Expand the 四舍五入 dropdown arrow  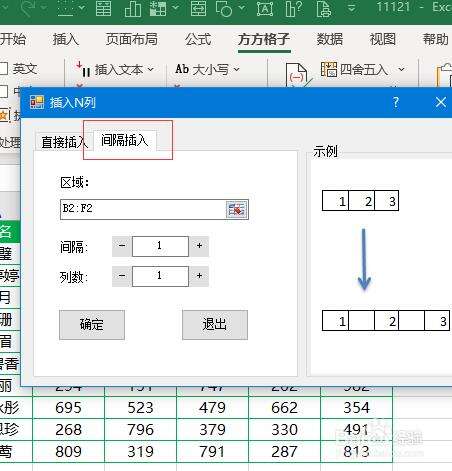coord(401,69)
